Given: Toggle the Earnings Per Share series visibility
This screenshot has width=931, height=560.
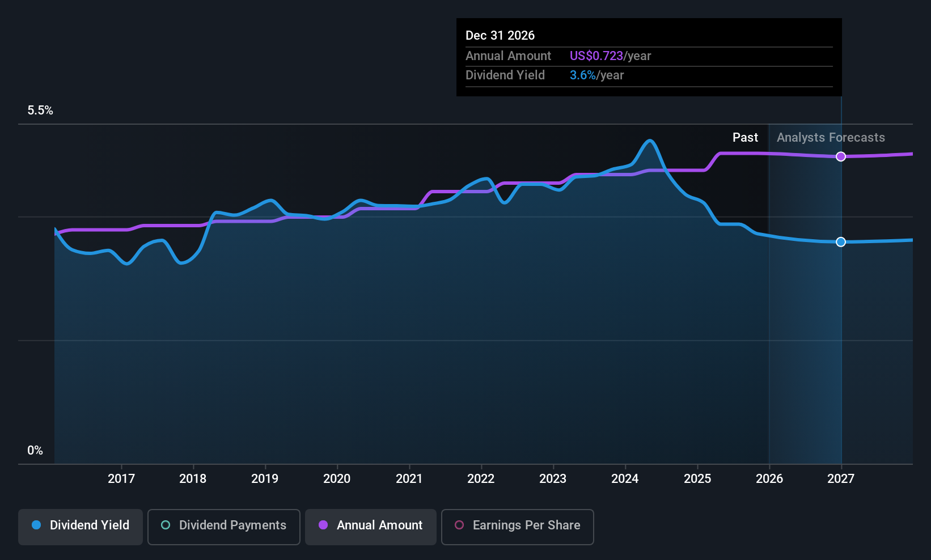Looking at the screenshot, I should point(517,526).
